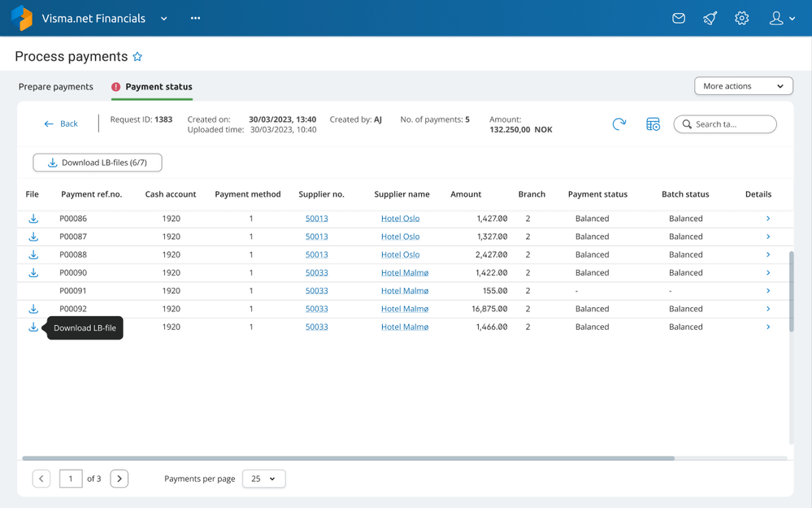The height and width of the screenshot is (508, 812).
Task: Click the Branch column header
Action: point(532,194)
